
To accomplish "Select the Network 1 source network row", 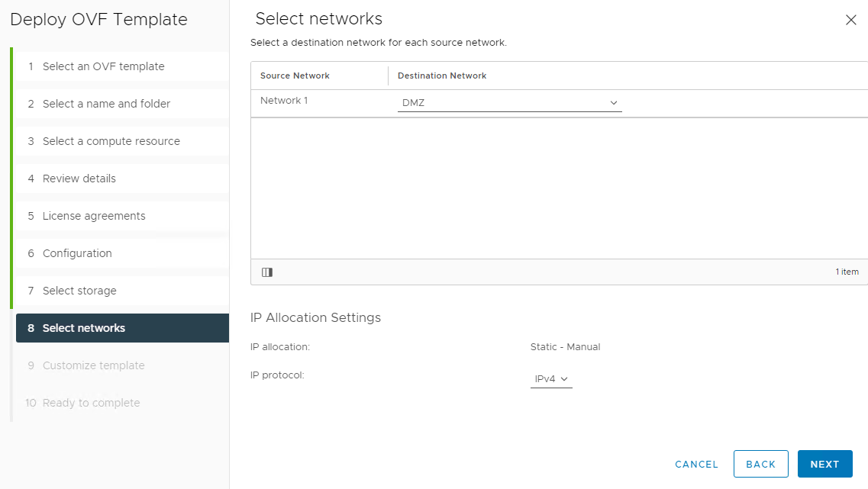I will 283,100.
